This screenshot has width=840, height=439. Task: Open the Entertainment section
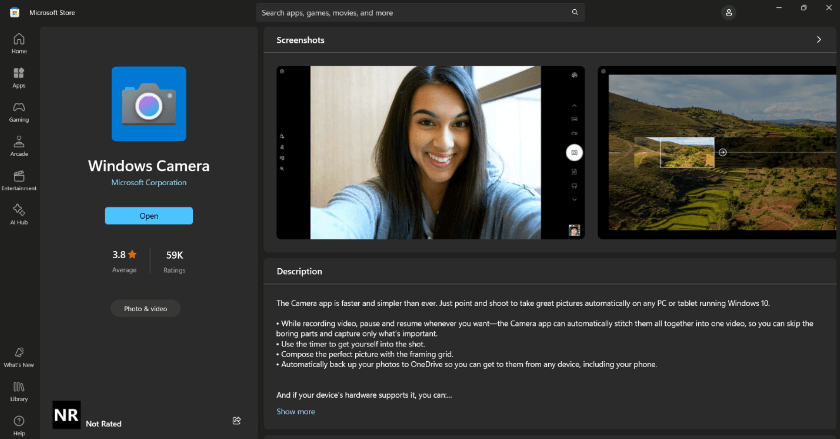click(x=19, y=181)
